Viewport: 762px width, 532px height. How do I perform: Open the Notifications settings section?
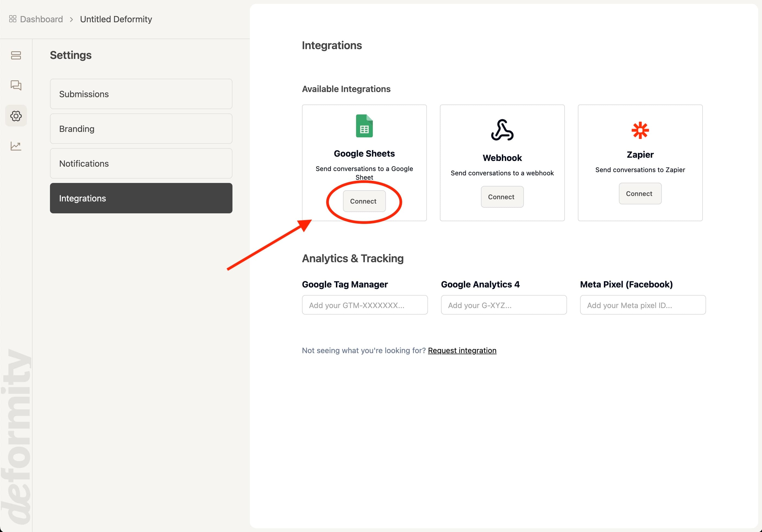click(x=141, y=163)
